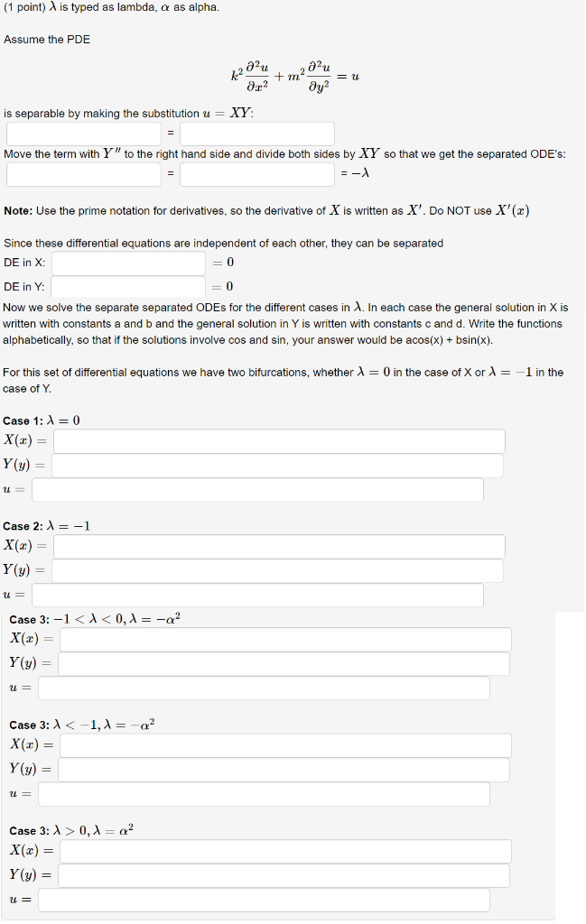Click X(x) field for case λ > 0
586x924 pixels.
[x=284, y=850]
